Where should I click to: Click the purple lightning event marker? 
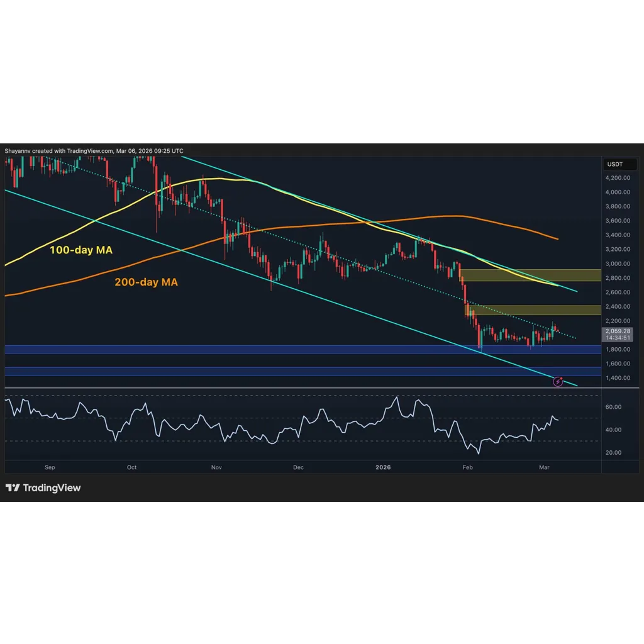pos(558,382)
